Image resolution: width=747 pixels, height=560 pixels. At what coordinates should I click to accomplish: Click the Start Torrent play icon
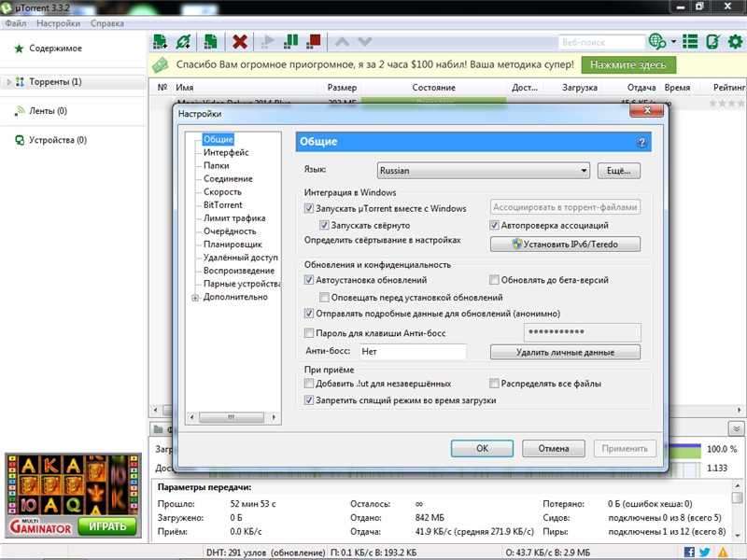click(x=268, y=42)
